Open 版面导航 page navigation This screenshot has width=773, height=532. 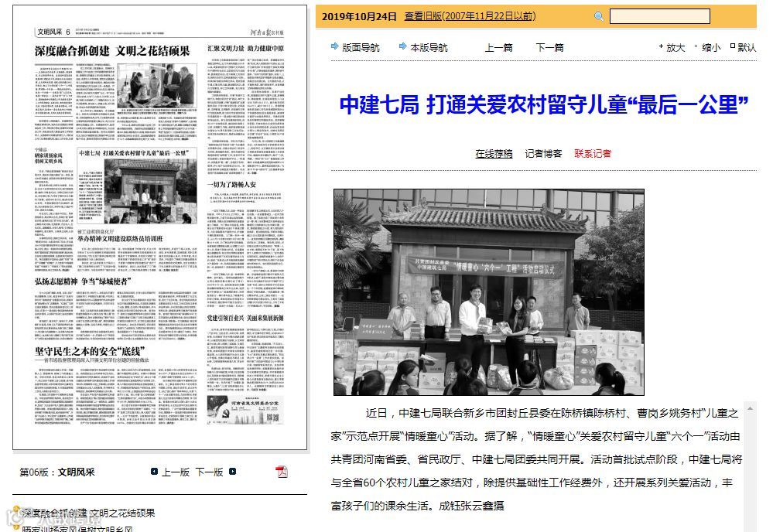pos(361,47)
